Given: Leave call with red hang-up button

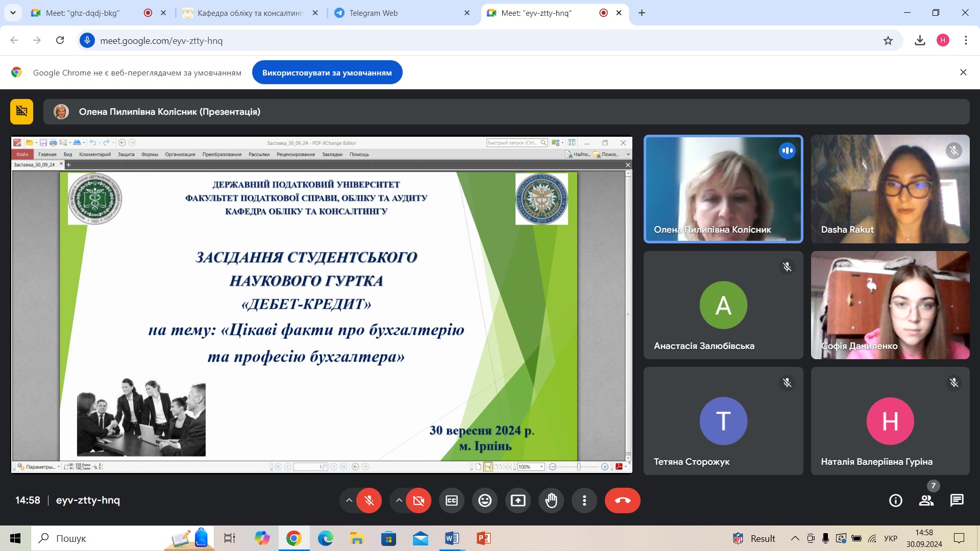Looking at the screenshot, I should coord(623,500).
